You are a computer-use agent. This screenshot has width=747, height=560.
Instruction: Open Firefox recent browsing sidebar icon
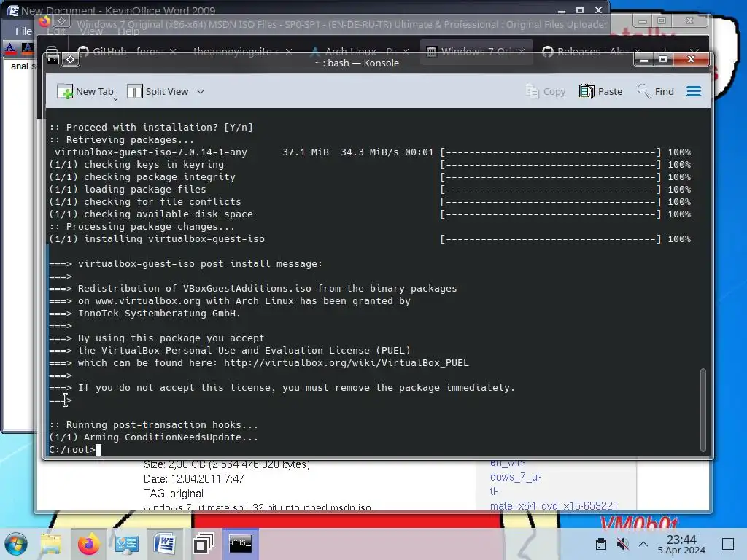pos(52,51)
